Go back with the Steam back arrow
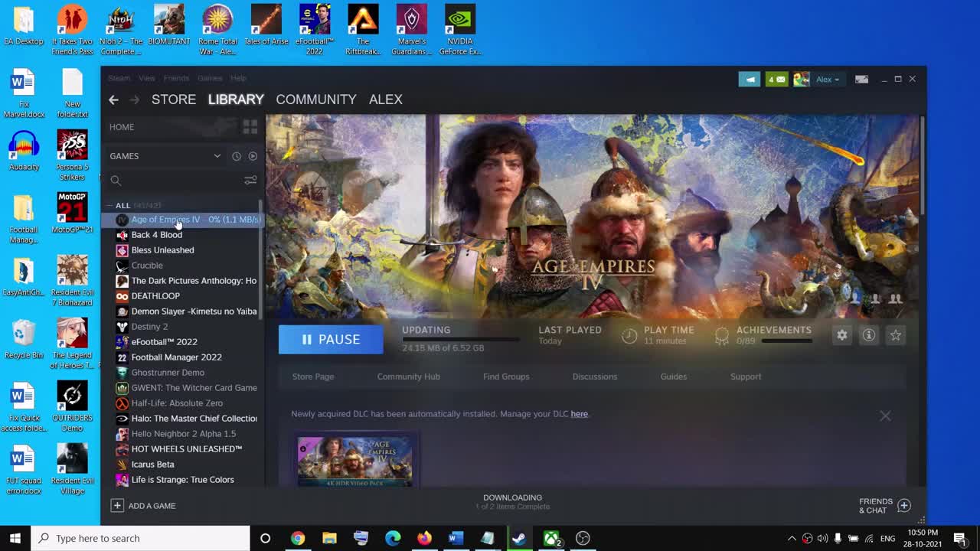 113,99
